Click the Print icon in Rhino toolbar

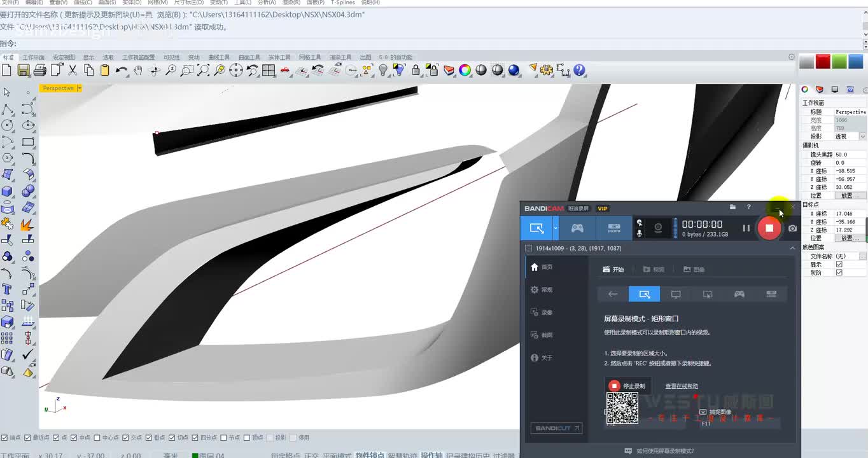click(x=39, y=71)
